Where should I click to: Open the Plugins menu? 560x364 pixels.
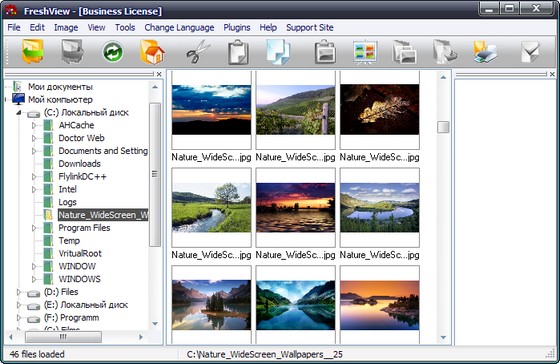click(237, 28)
